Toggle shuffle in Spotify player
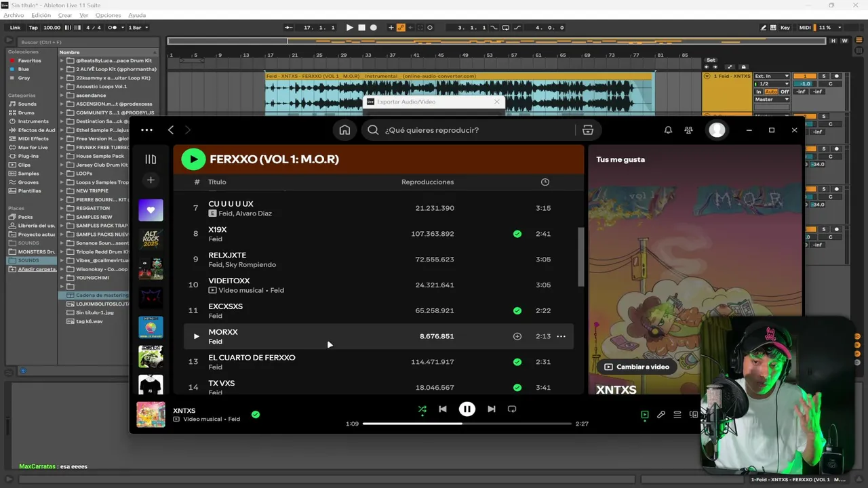 click(x=422, y=409)
